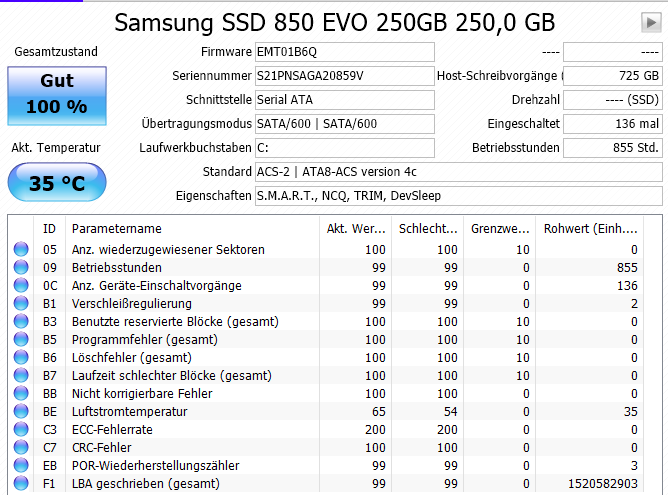Click Luftstromtemperatur worst value 54
The width and height of the screenshot is (668, 495).
(451, 412)
